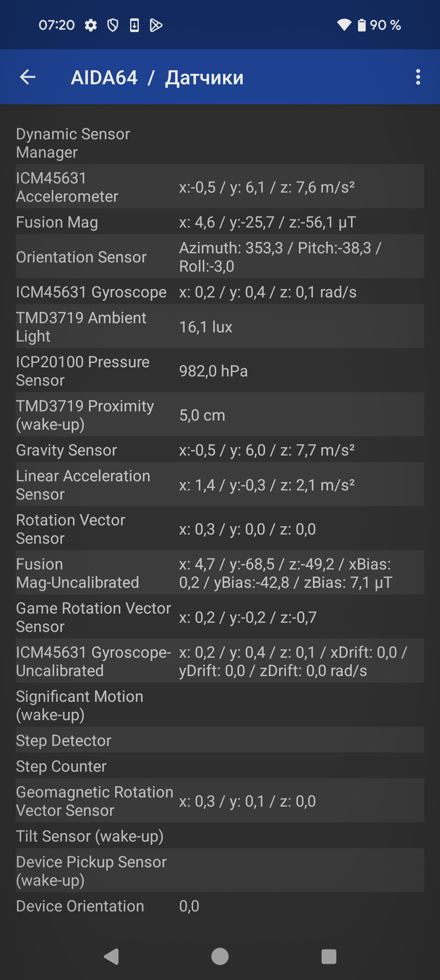Tap the battery icon in status bar

[x=361, y=25]
